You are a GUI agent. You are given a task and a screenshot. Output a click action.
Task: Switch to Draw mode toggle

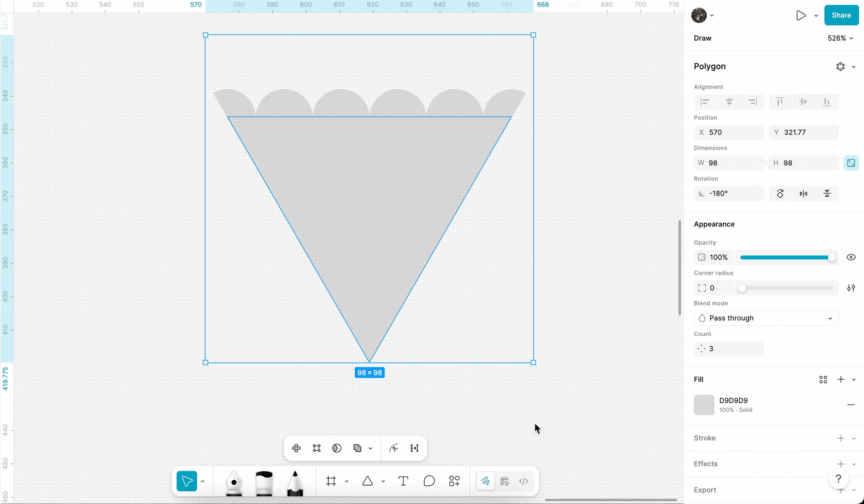[485, 481]
